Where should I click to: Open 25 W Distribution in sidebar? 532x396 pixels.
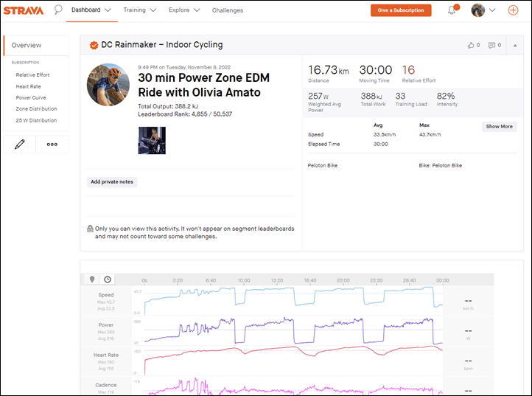(36, 120)
